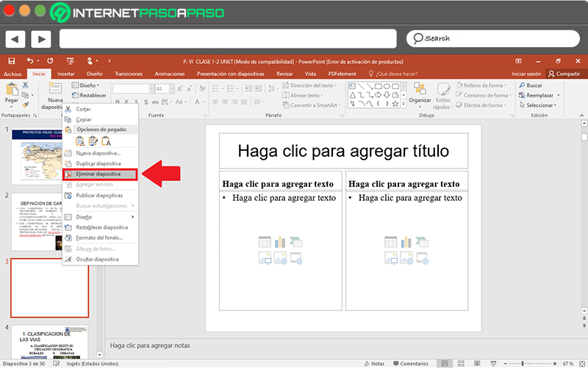Open the Transiciones ribbon tab
This screenshot has width=588, height=368.
(129, 74)
